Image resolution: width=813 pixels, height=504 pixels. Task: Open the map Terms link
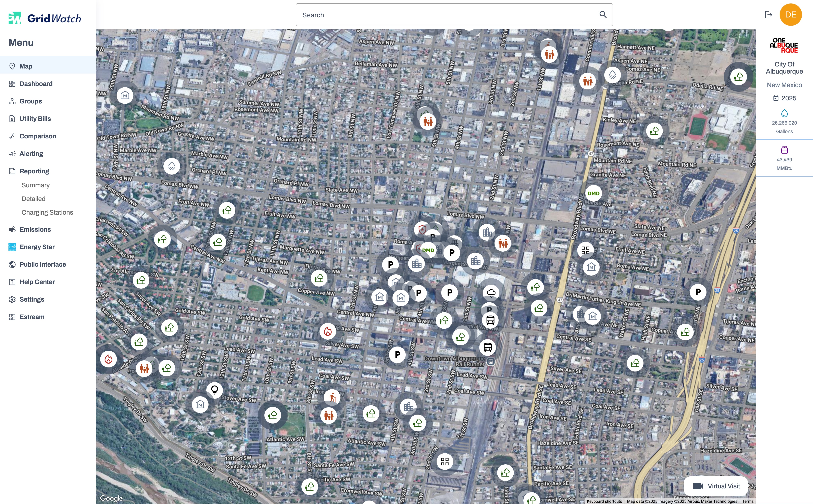748,501
